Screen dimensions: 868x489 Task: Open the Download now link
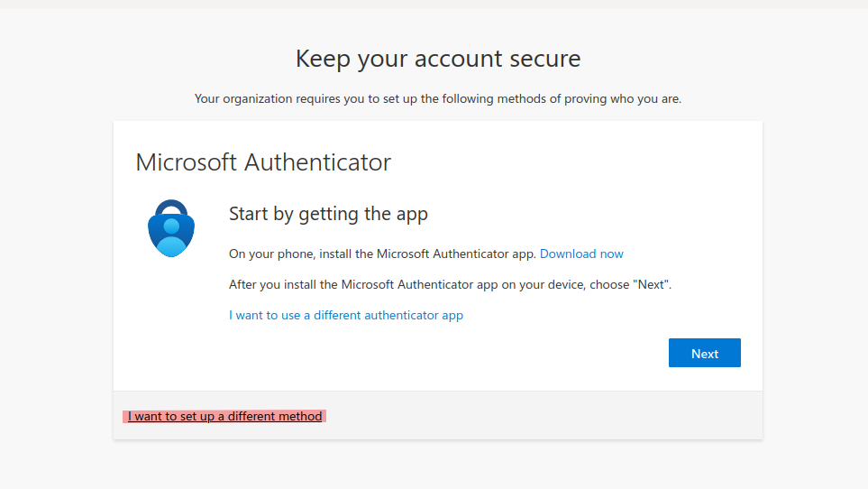[581, 254]
